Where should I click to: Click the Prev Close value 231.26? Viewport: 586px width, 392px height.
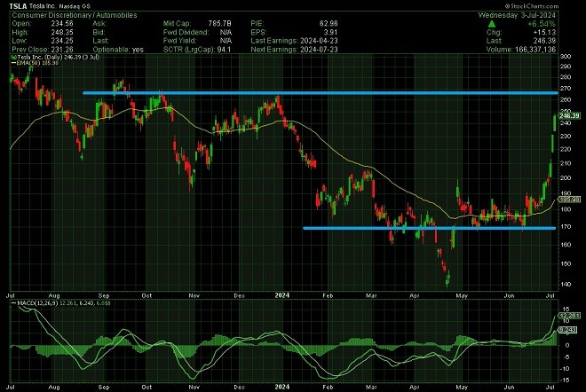[62, 50]
